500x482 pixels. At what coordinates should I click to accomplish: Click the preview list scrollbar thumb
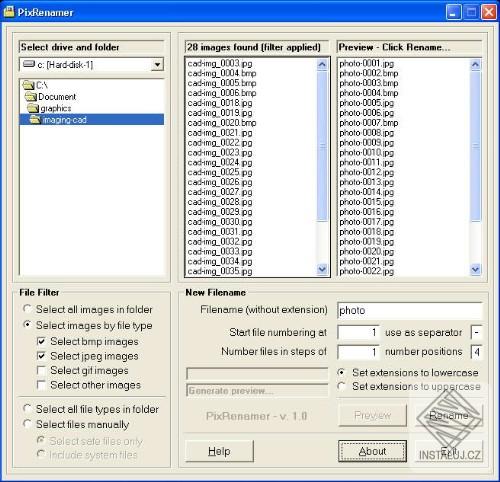click(475, 146)
